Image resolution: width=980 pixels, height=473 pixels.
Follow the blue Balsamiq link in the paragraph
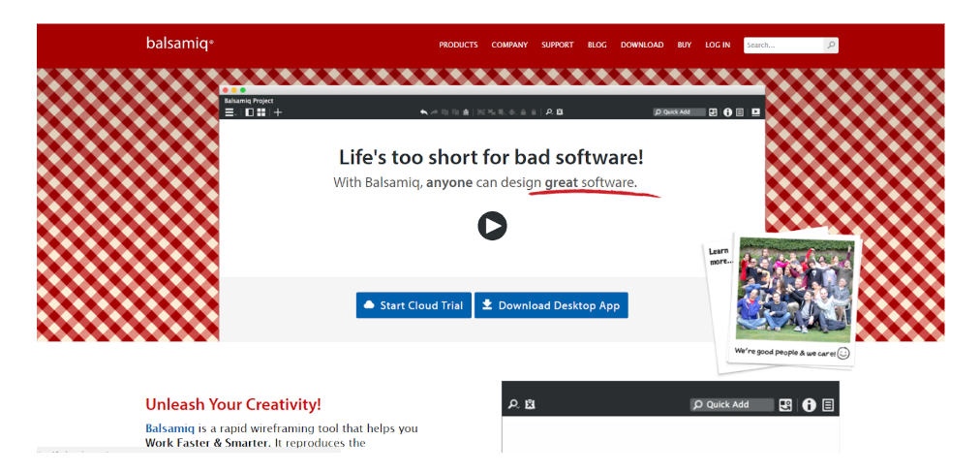click(170, 428)
